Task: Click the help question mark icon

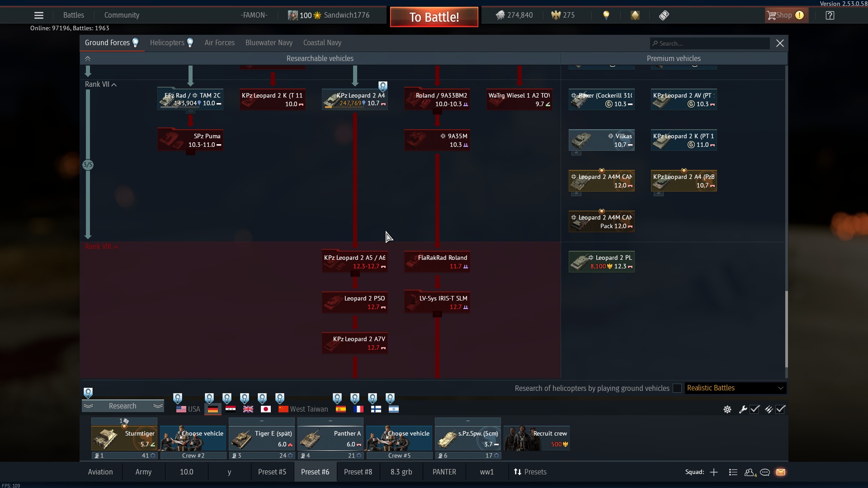Action: 830,15
